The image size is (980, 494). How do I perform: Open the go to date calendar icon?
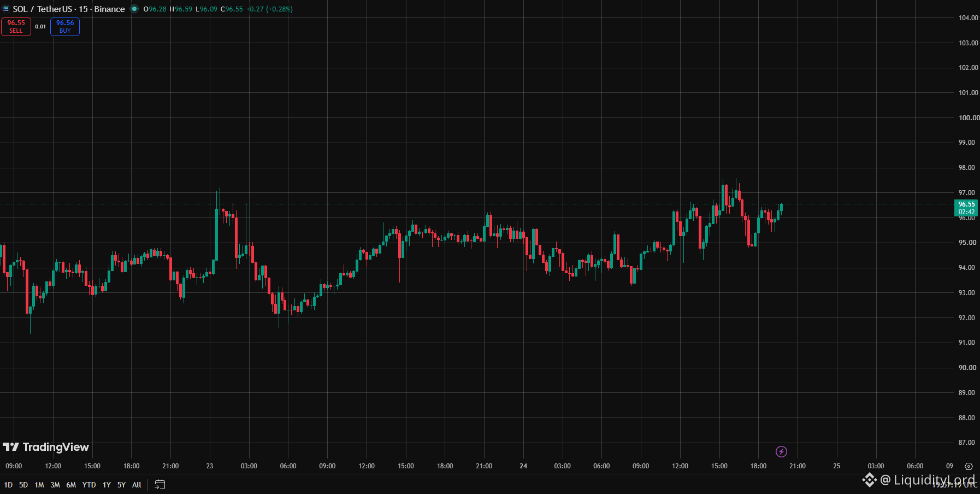(160, 485)
